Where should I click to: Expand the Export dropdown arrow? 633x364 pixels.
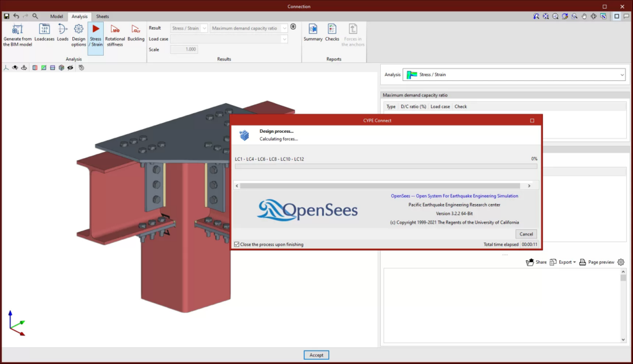(x=574, y=262)
